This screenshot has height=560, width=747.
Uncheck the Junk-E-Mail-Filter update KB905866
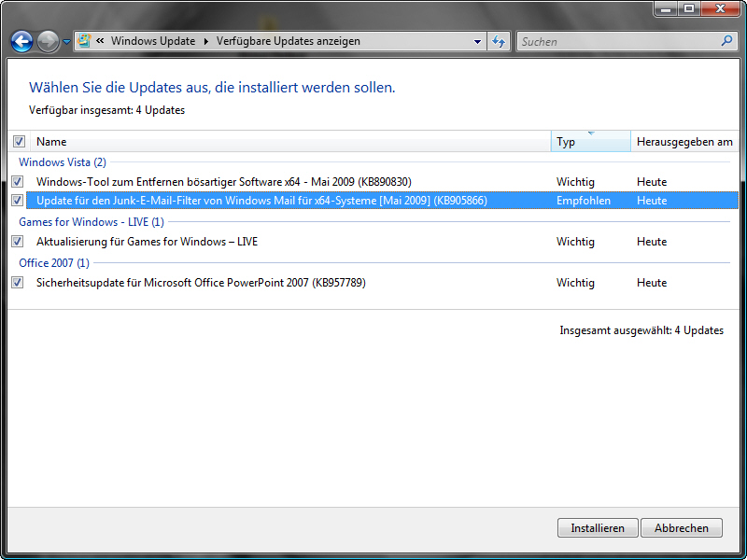coord(18,201)
